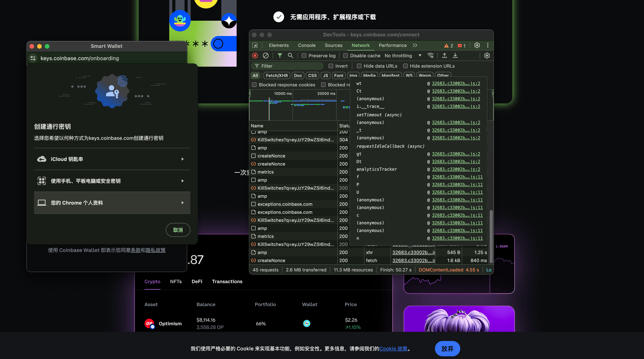The image size is (644, 359).
Task: Open the Cookie 政策 link
Action: (x=393, y=348)
